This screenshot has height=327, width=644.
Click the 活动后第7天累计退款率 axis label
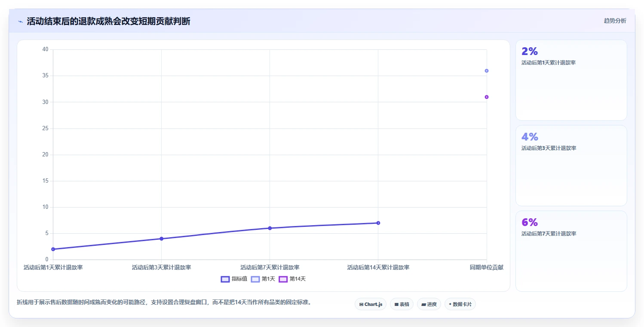pos(270,267)
